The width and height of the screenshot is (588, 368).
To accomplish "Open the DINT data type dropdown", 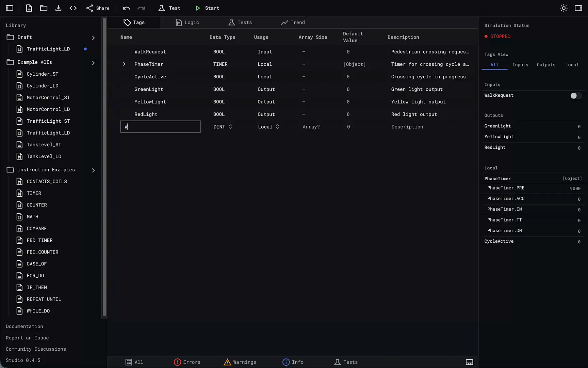I will [223, 127].
